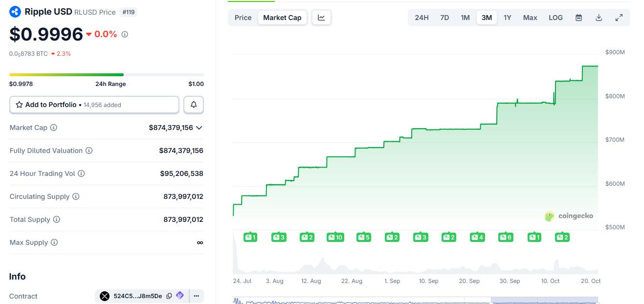Expand the chart to fullscreen
The width and height of the screenshot is (644, 304).
click(x=619, y=18)
